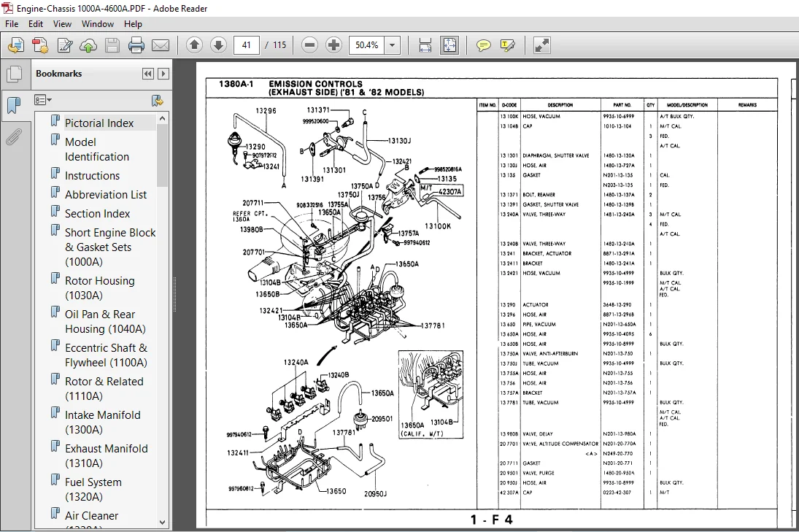Click the Upload to cloud icon

(x=88, y=45)
